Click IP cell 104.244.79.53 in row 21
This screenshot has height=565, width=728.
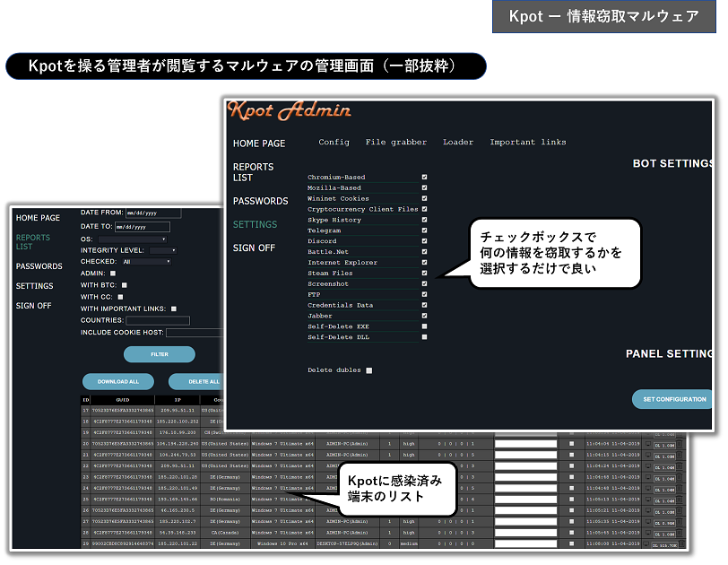178,455
